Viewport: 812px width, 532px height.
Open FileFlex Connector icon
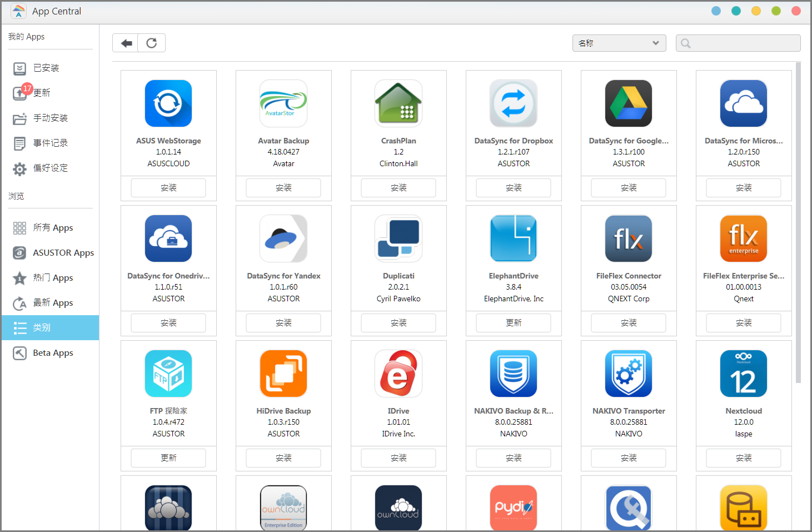629,238
